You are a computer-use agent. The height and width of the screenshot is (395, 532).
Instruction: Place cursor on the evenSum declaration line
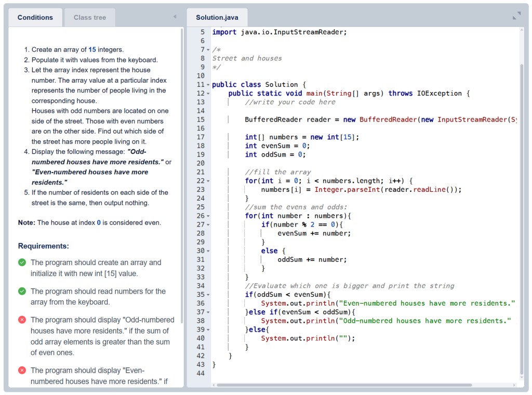click(x=275, y=146)
